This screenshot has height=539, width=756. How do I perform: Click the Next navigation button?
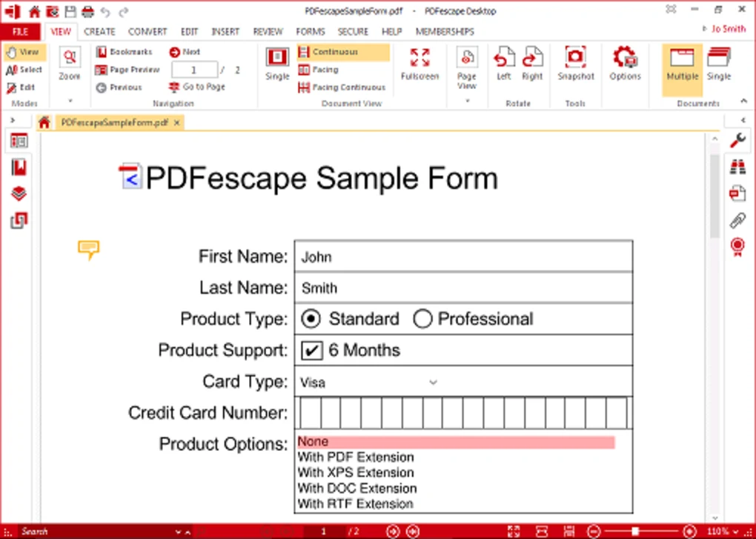click(x=184, y=52)
